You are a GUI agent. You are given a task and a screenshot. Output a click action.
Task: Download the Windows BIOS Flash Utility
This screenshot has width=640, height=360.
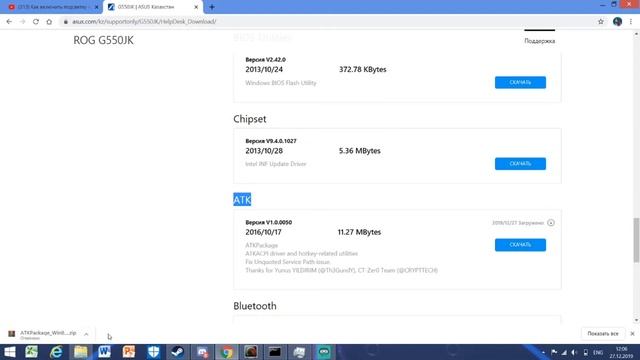520,82
